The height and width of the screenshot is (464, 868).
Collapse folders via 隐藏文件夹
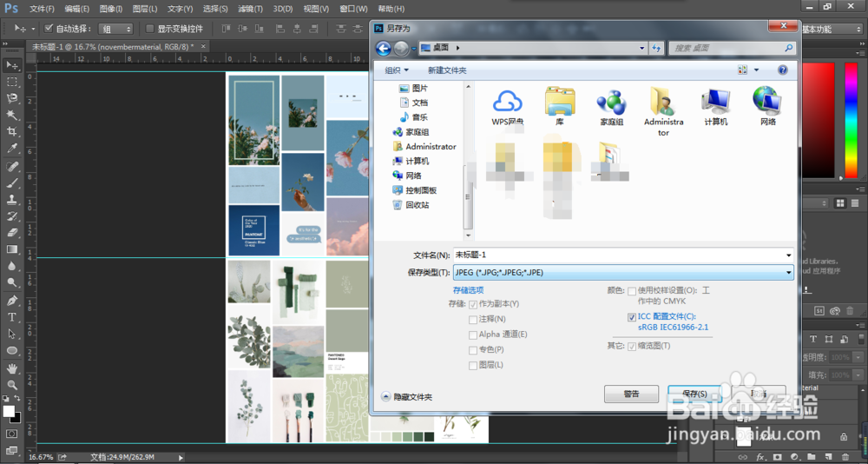[407, 397]
